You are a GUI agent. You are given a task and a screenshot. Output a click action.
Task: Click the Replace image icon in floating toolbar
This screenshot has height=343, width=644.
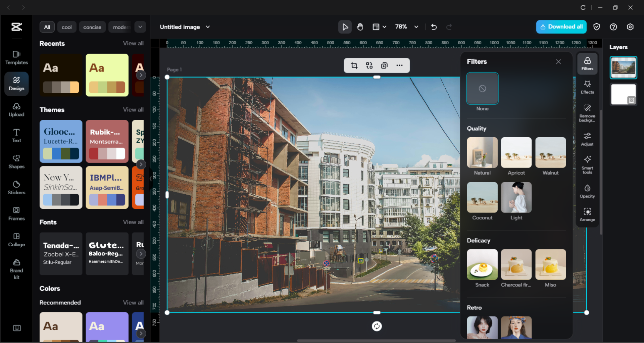[x=369, y=65]
